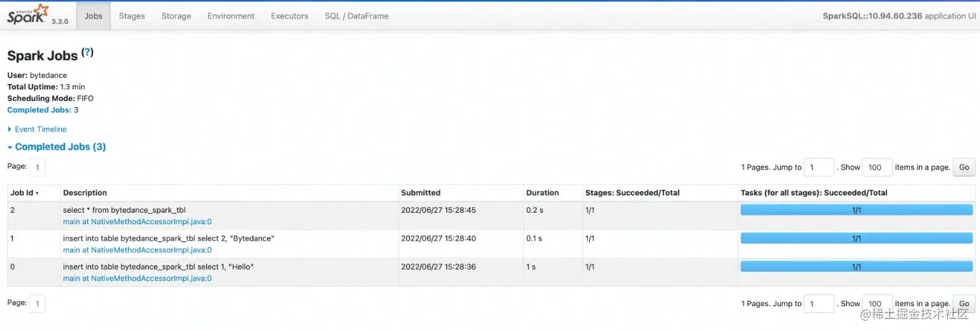The width and height of the screenshot is (980, 332).
Task: Click the help (?) link beside Spark Jobs
Action: point(87,53)
